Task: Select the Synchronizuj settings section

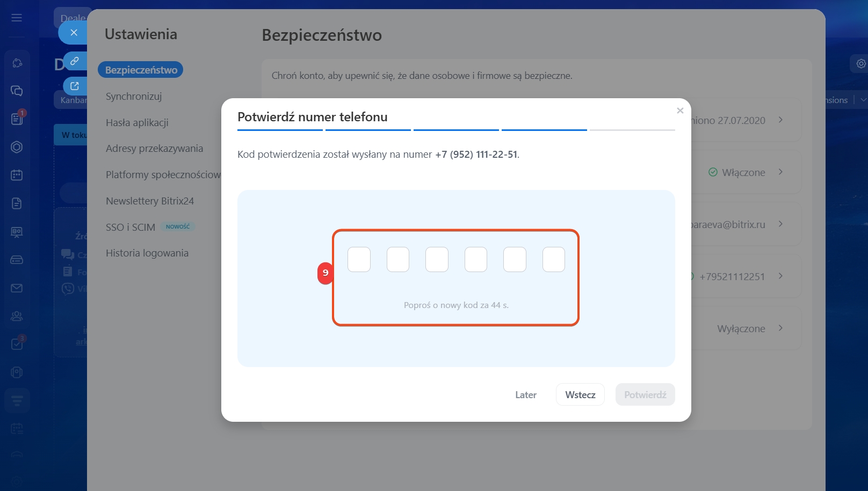Action: (134, 97)
